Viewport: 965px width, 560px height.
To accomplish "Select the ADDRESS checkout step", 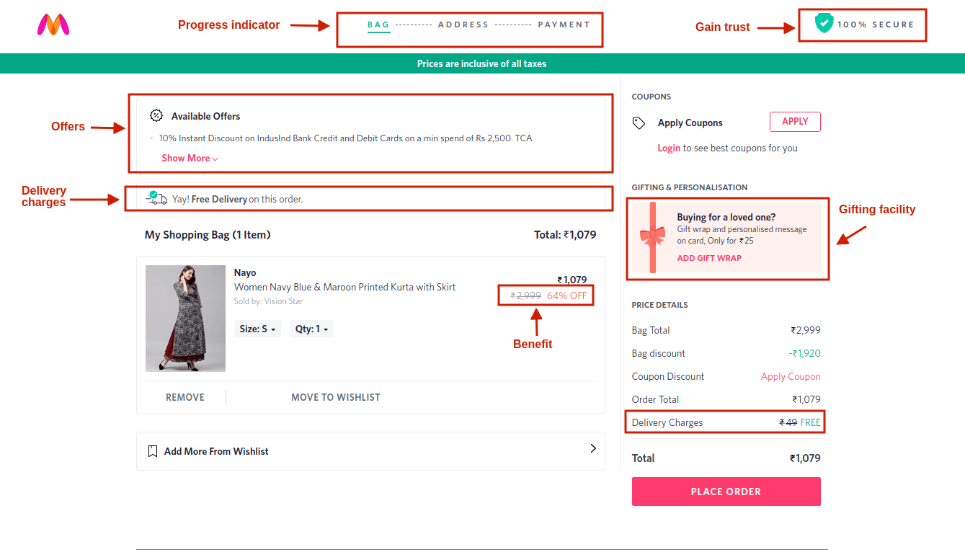I will pos(463,24).
